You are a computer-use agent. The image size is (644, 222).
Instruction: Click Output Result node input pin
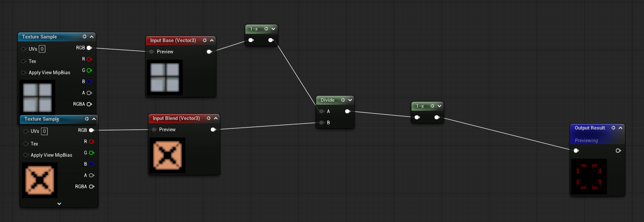click(576, 151)
